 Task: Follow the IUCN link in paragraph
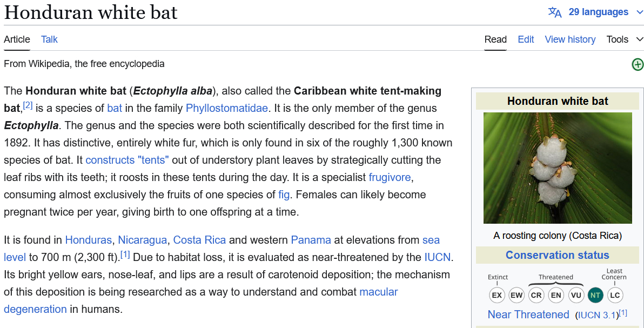[x=438, y=257]
